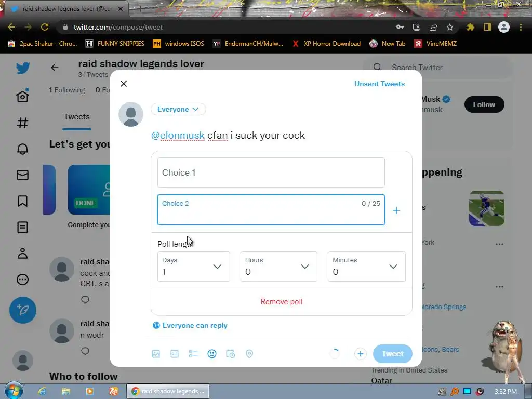Click Remove poll

(x=281, y=302)
